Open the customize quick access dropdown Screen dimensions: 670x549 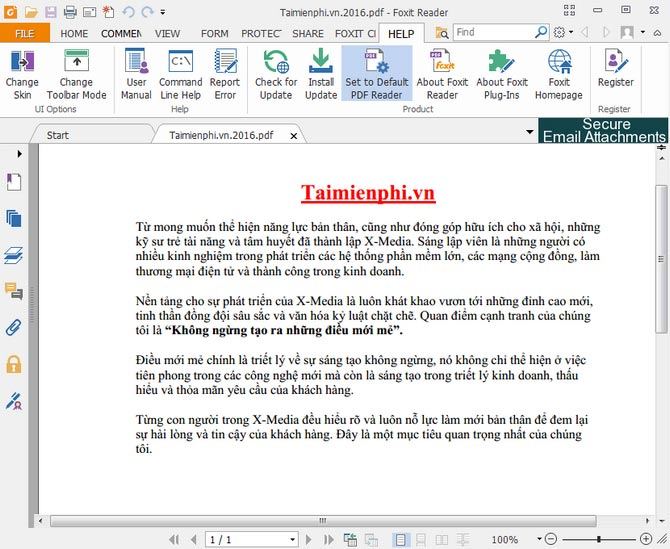pyautogui.click(x=163, y=12)
